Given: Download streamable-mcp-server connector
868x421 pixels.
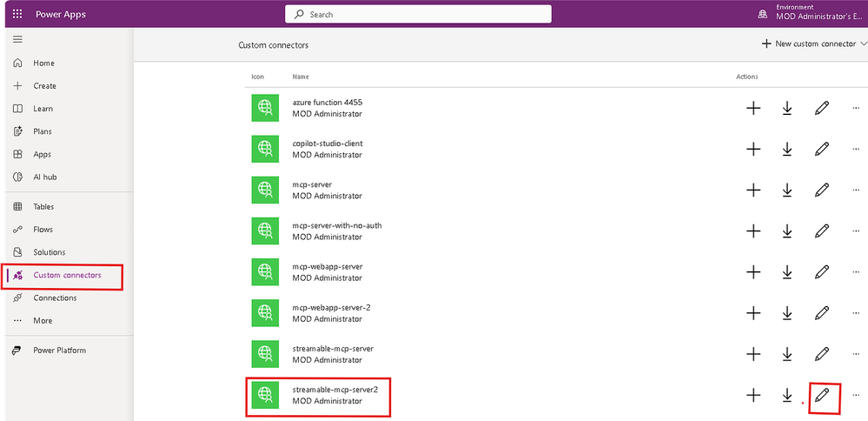Looking at the screenshot, I should [x=786, y=354].
